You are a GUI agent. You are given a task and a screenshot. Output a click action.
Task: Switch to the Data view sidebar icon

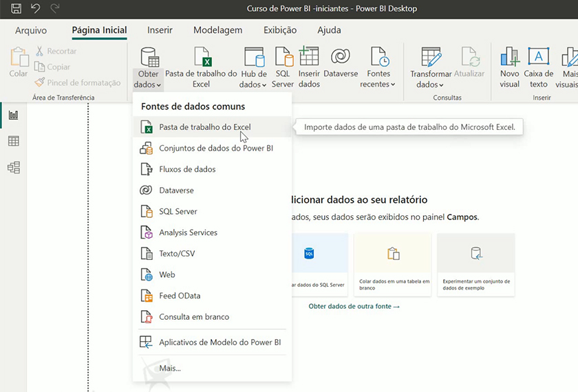coord(13,141)
